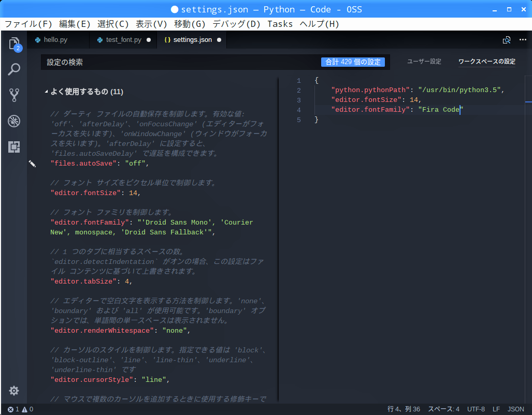This screenshot has width=532, height=415.
Task: Open the Source Control view icon
Action: click(x=14, y=95)
